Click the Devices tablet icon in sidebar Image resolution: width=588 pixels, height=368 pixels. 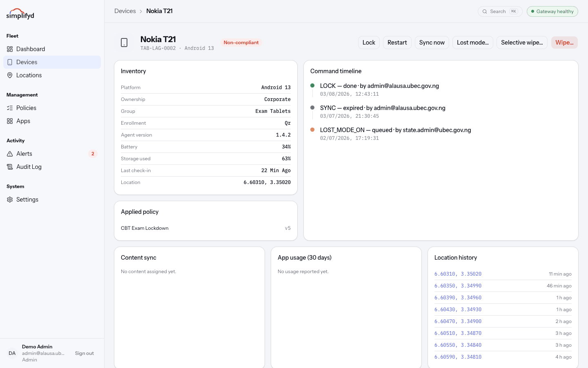(x=10, y=62)
